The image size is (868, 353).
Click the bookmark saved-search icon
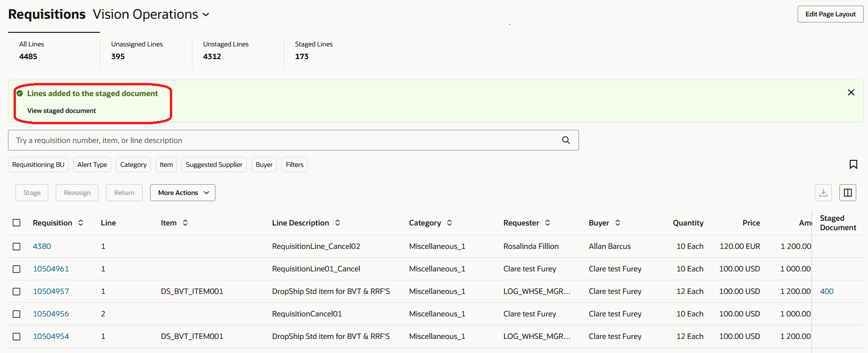tap(853, 165)
